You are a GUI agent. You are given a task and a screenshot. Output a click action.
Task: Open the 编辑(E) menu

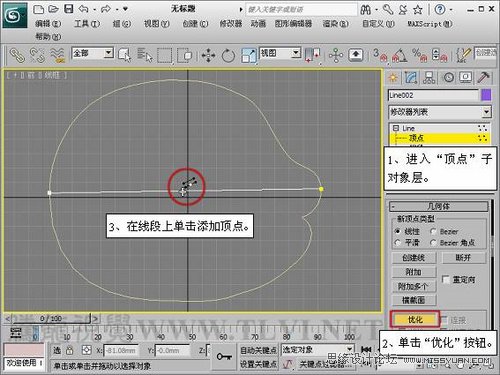(48, 24)
